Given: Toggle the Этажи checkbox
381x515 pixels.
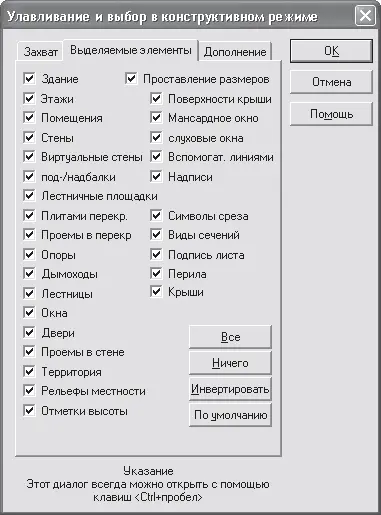Looking at the screenshot, I should (x=29, y=98).
